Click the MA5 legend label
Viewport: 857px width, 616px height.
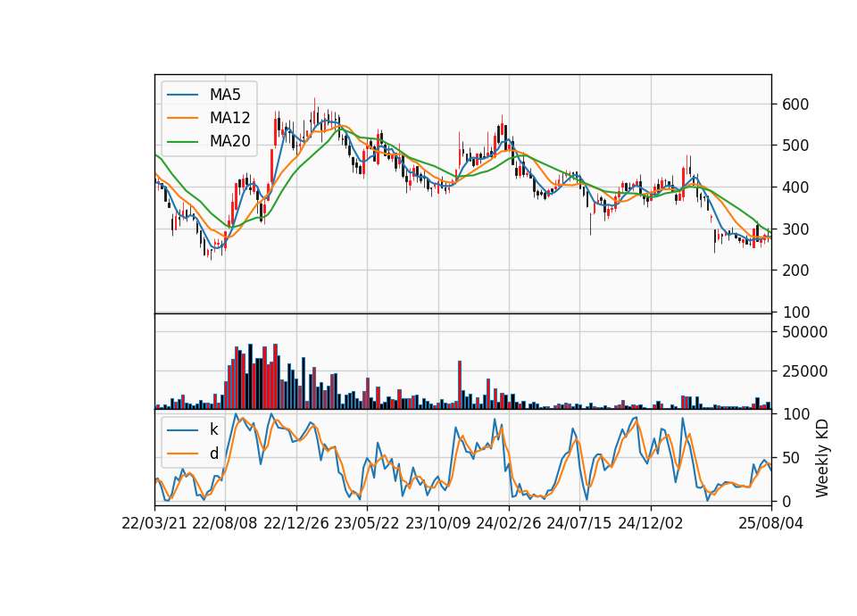click(x=225, y=95)
